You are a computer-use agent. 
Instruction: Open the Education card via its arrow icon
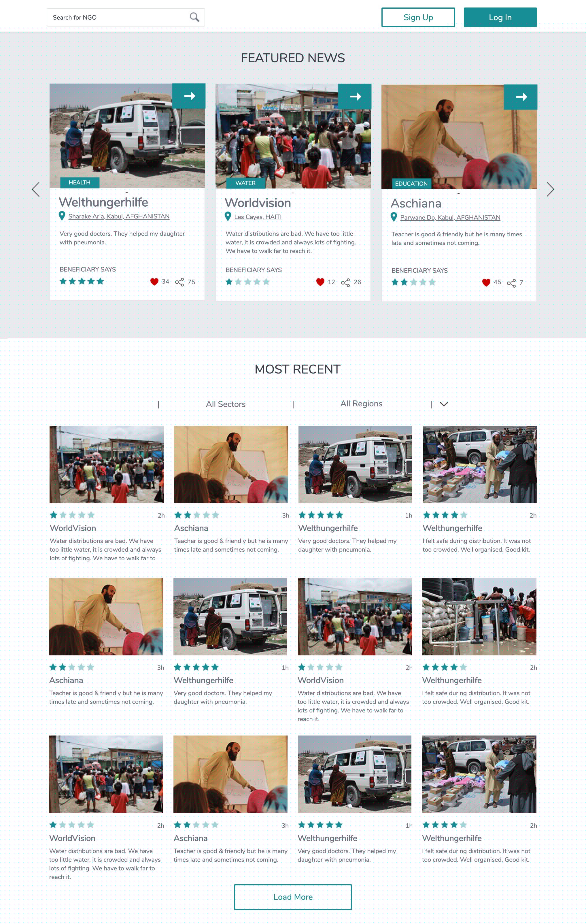521,97
